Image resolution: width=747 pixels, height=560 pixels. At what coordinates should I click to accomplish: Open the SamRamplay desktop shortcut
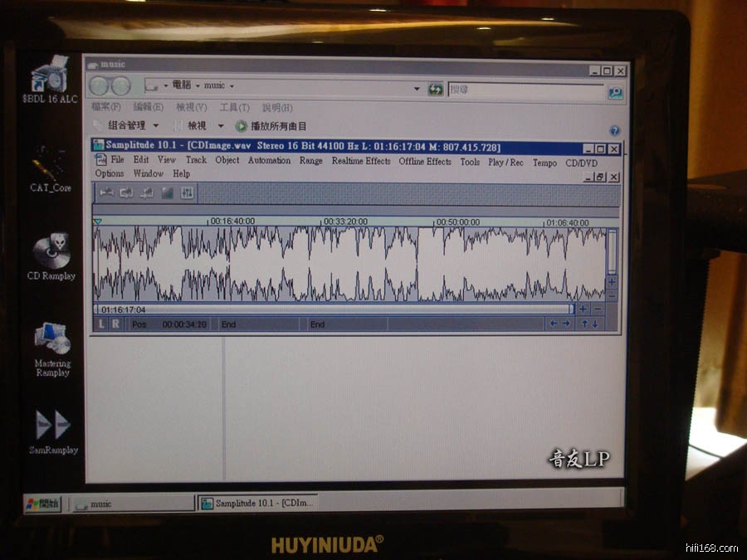click(x=52, y=426)
